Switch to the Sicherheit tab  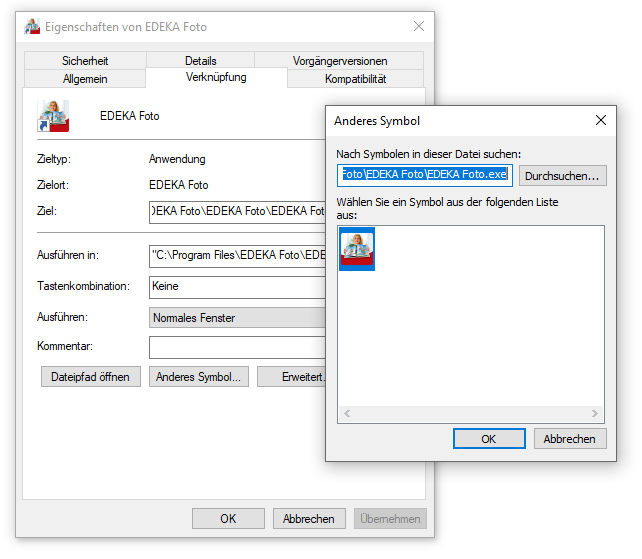click(x=85, y=61)
